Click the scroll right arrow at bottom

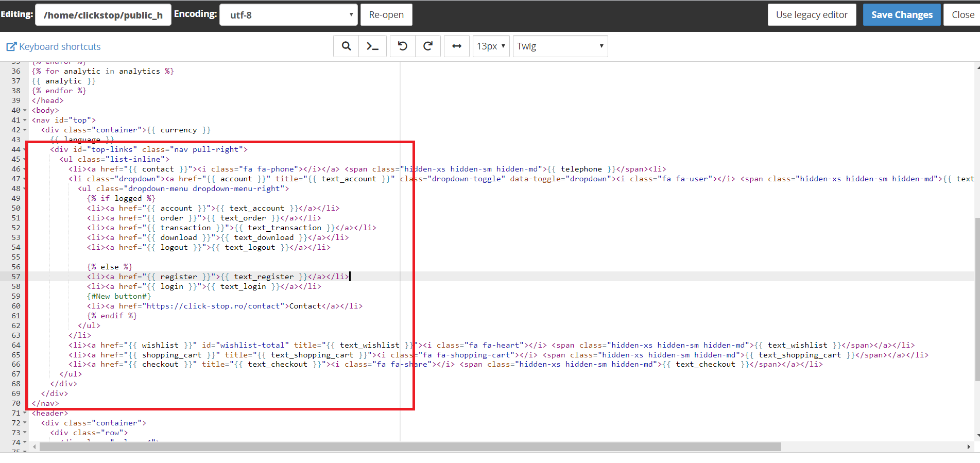(x=968, y=447)
